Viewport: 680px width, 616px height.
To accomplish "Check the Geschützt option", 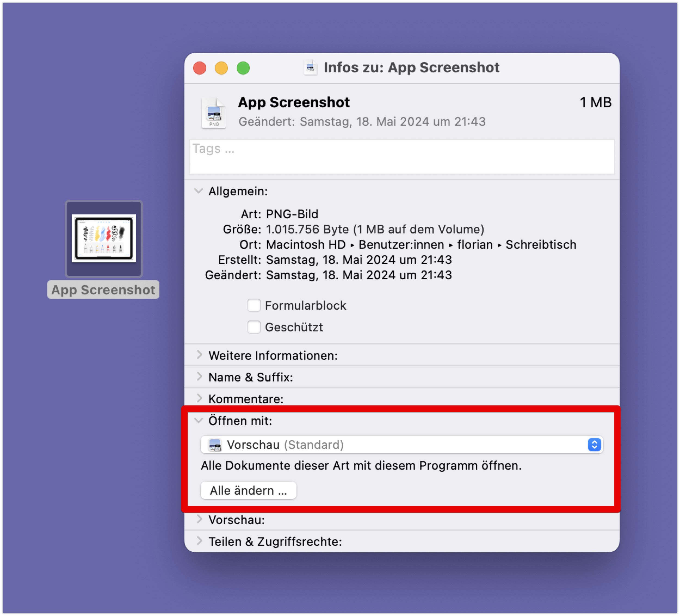I will coord(254,328).
